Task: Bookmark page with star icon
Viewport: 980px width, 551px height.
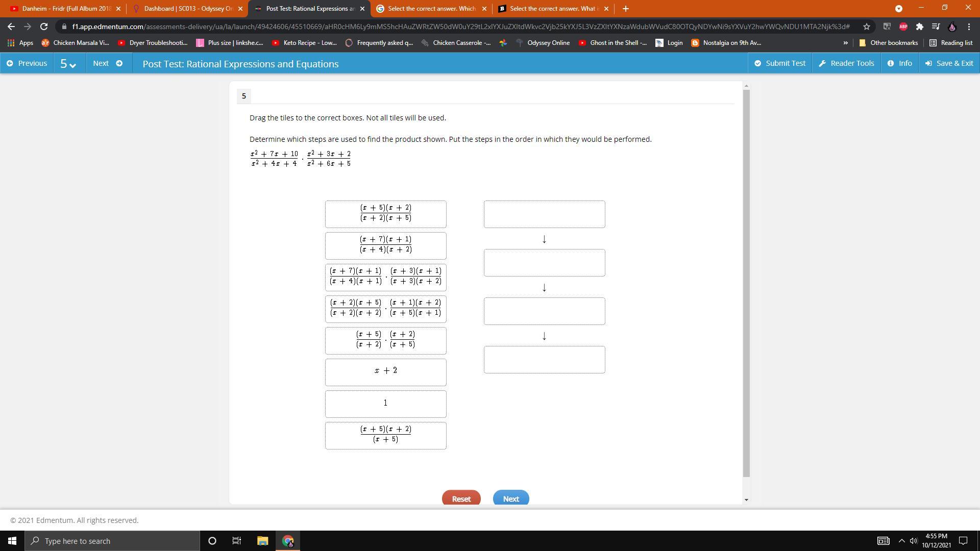Action: [866, 27]
